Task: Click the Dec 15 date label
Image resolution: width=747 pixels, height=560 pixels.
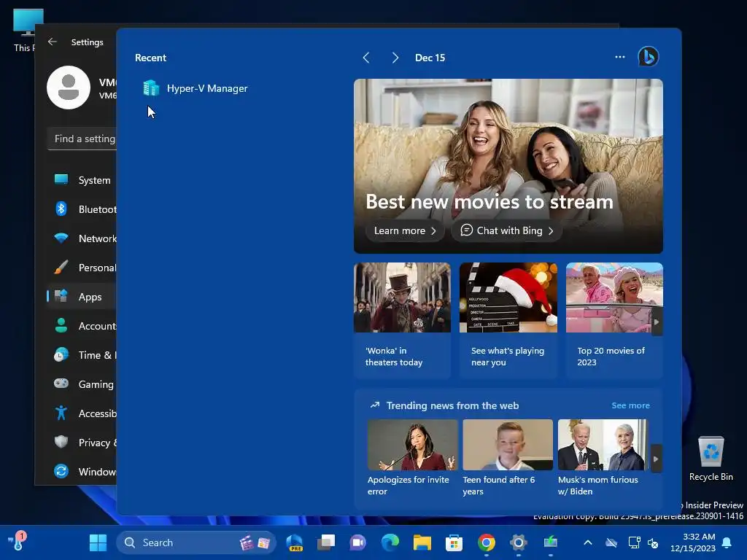Action: (x=430, y=58)
